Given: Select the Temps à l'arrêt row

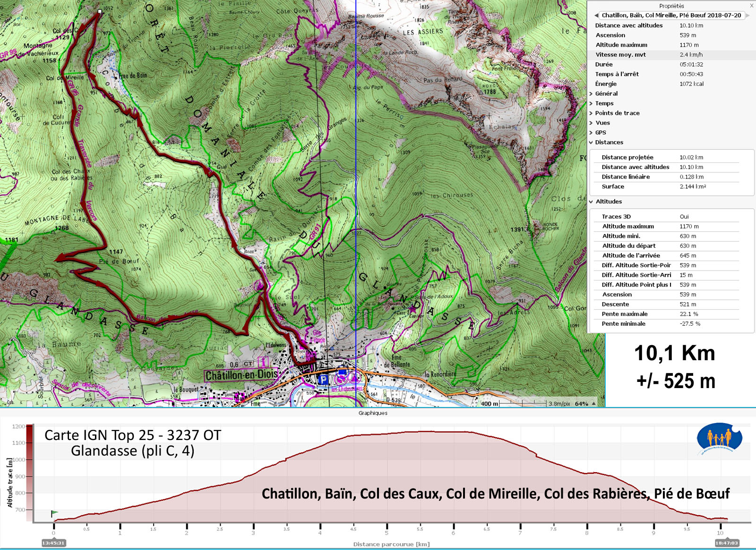Looking at the screenshot, I should tap(671, 74).
